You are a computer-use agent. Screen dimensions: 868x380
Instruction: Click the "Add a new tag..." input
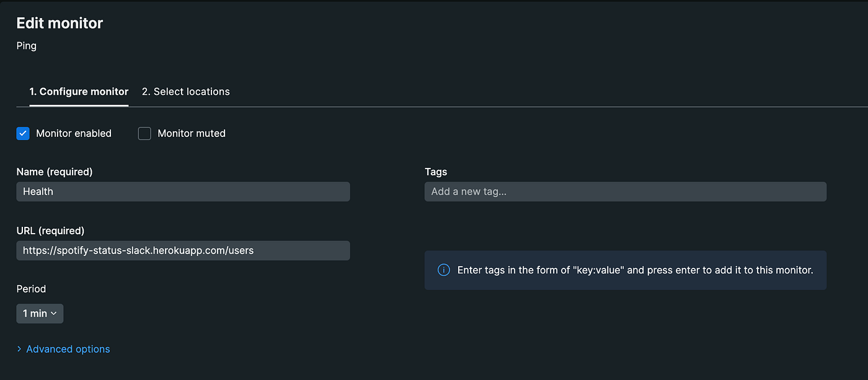(625, 192)
